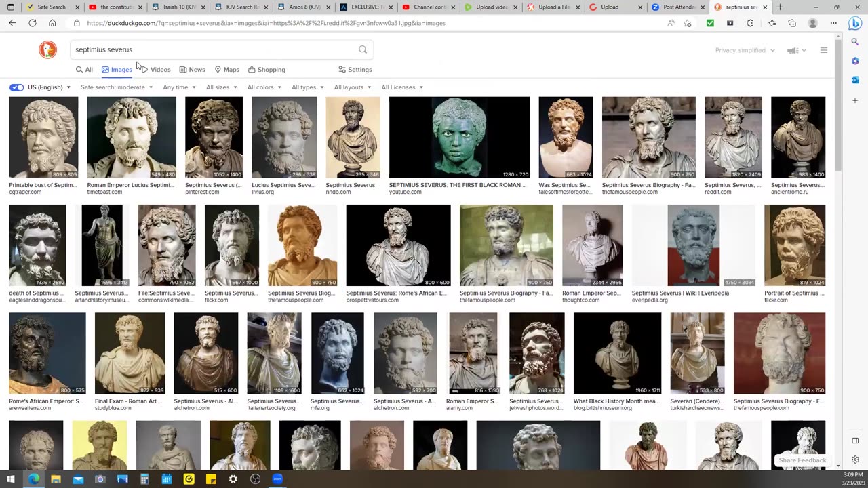This screenshot has height=488, width=868.
Task: Open Zoom from the taskbar
Action: [x=277, y=479]
